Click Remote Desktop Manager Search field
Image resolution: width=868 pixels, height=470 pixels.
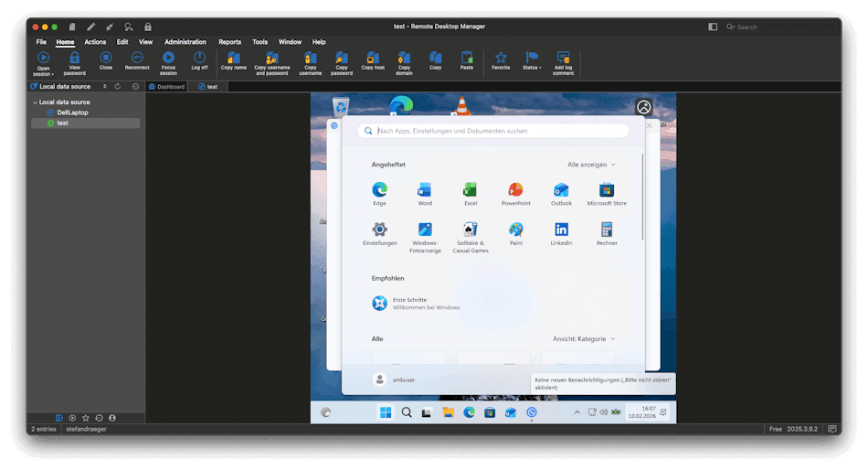[x=779, y=27]
